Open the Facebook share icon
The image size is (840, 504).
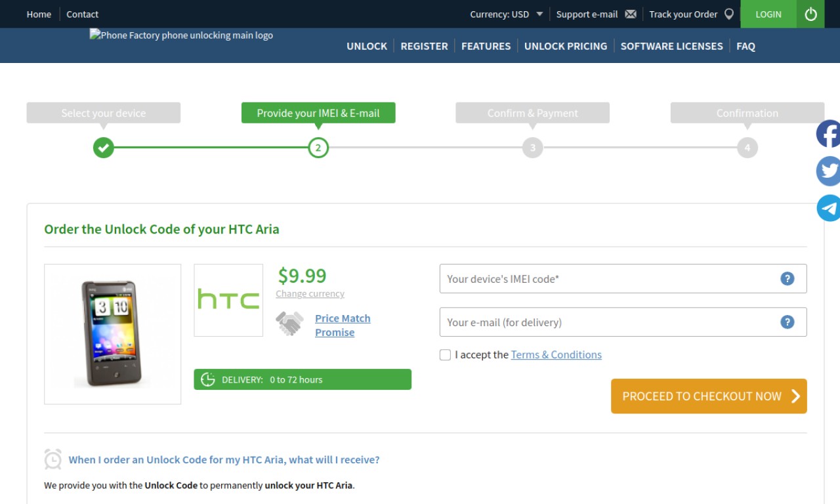pos(828,134)
